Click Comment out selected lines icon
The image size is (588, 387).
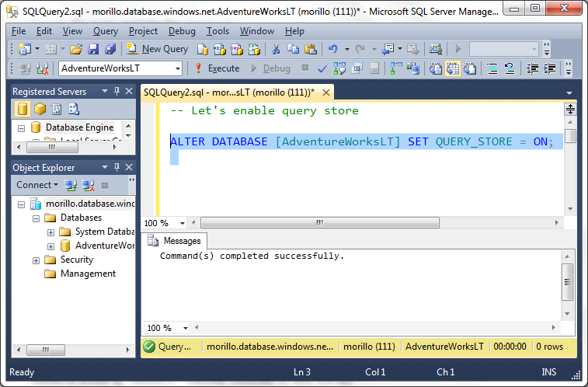coord(492,68)
